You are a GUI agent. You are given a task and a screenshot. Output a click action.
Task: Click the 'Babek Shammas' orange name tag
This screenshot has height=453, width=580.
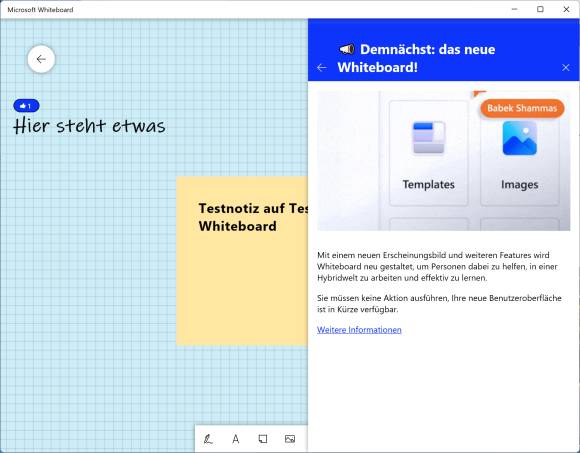522,108
